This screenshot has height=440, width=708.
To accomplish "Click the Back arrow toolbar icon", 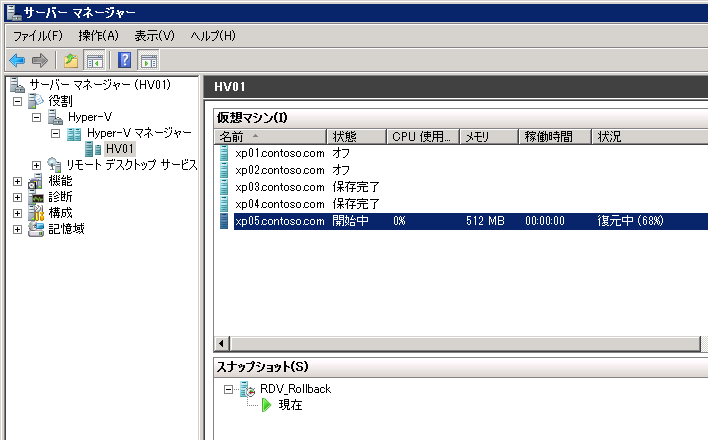I will coord(17,60).
